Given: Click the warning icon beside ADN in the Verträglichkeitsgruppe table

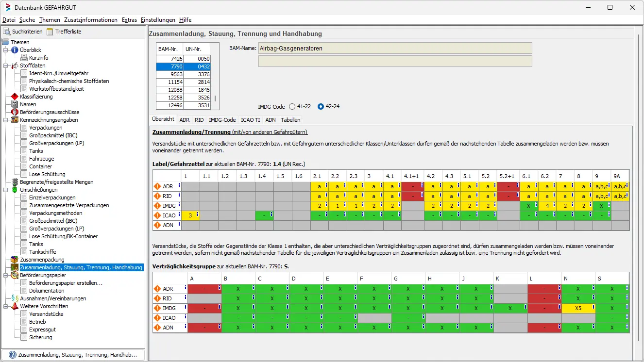Looking at the screenshot, I should tap(157, 328).
